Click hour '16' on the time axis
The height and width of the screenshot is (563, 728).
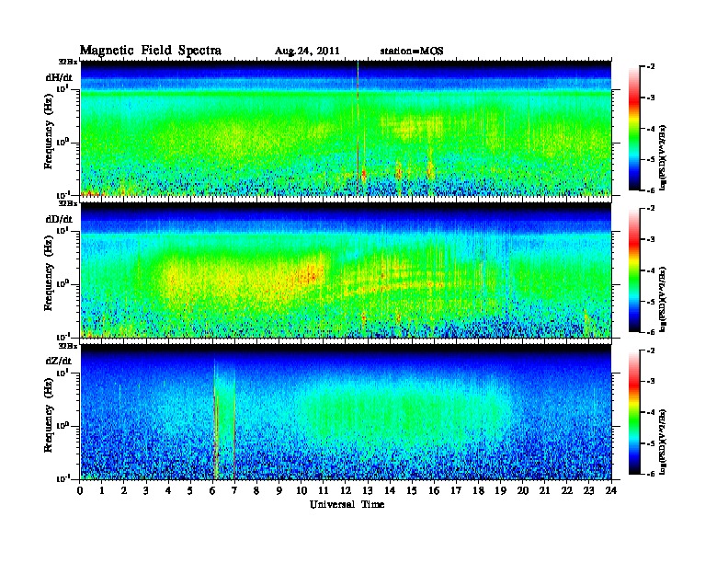point(434,491)
